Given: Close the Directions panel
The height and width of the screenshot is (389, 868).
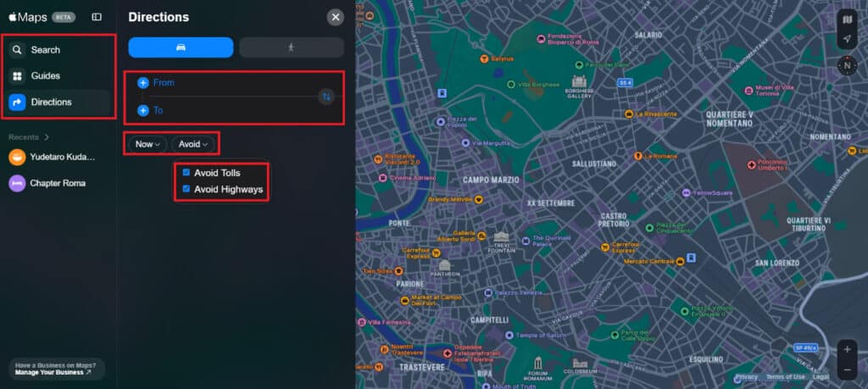Looking at the screenshot, I should 335,17.
